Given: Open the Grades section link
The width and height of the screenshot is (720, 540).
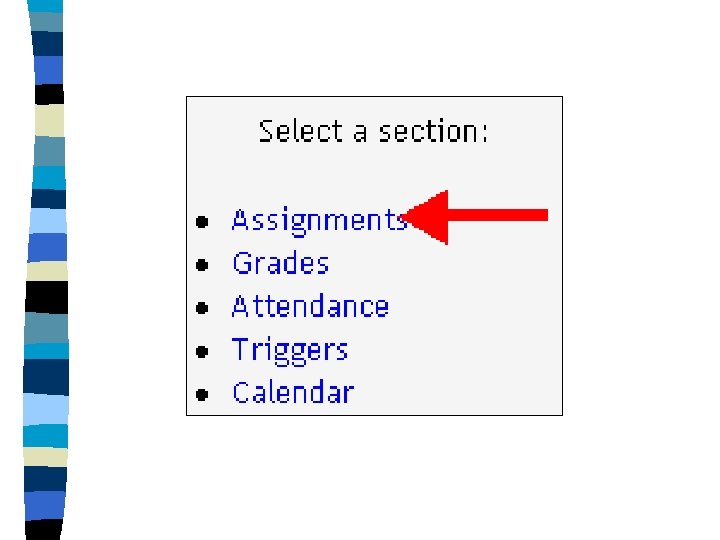Looking at the screenshot, I should click(280, 263).
